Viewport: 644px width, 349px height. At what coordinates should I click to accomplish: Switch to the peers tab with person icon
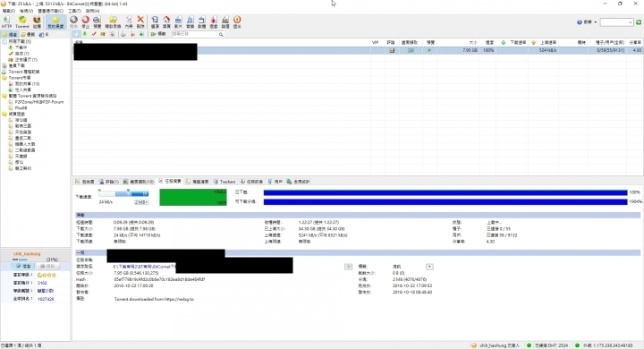(275, 182)
